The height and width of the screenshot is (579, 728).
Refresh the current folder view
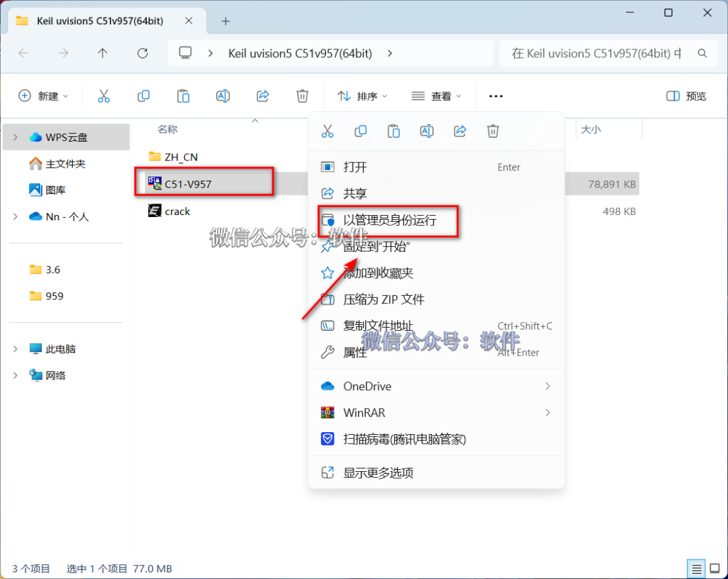(x=142, y=53)
